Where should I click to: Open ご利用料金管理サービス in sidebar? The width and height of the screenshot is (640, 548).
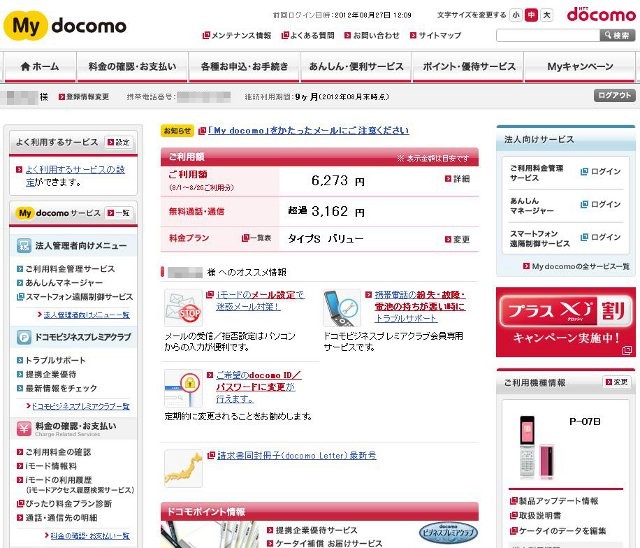[66, 269]
